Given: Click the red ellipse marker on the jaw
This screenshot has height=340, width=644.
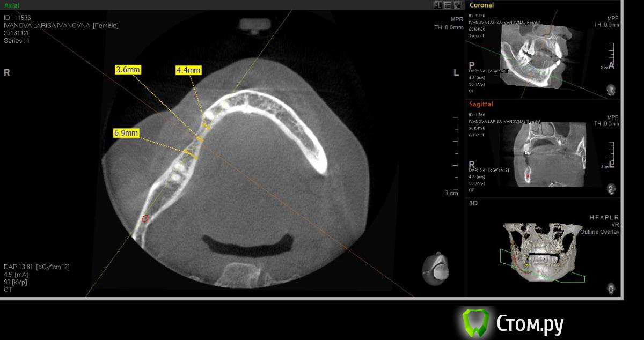Looking at the screenshot, I should 145,218.
